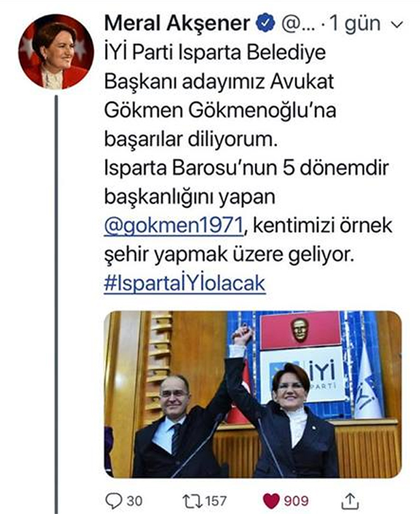Tap the share upload arrow icon
This screenshot has height=514, width=420.
350,501
